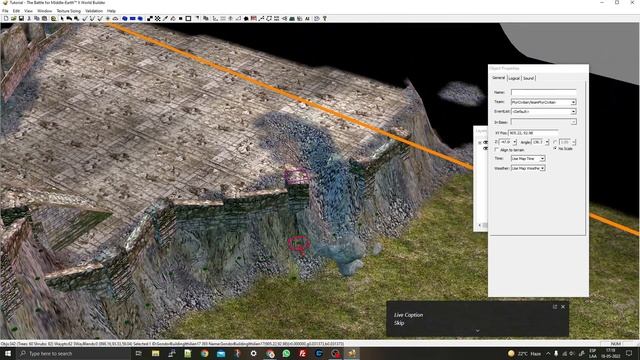The image size is (640, 360).
Task: Click the AI toolbar icon
Action: coord(307,18)
